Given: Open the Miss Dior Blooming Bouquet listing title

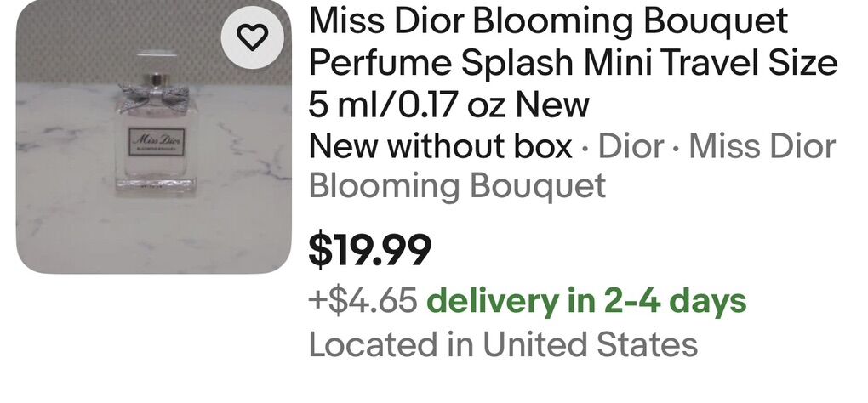Looking at the screenshot, I should [x=548, y=22].
